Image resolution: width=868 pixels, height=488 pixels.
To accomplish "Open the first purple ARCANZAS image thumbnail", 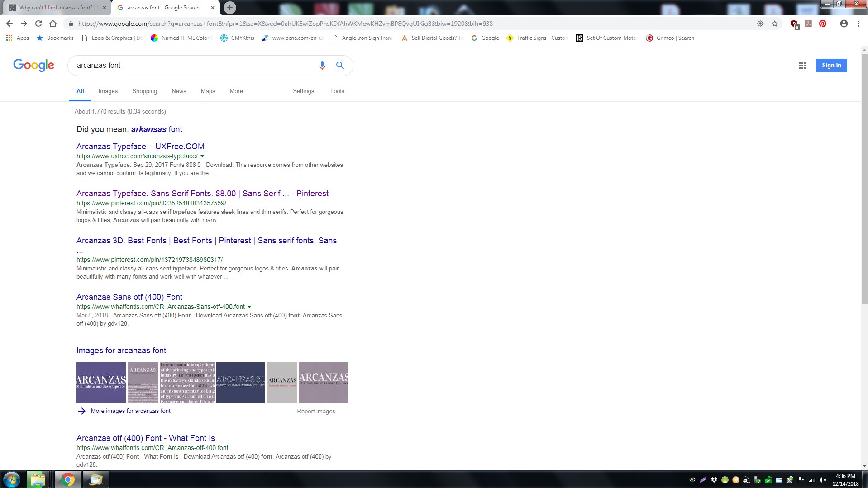I will [x=101, y=383].
